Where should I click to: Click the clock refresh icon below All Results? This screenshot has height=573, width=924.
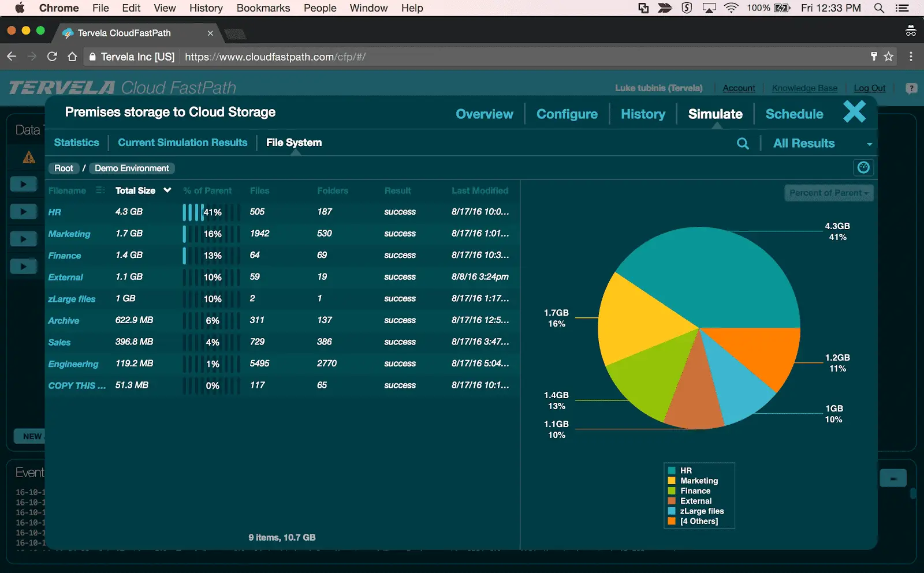click(863, 167)
